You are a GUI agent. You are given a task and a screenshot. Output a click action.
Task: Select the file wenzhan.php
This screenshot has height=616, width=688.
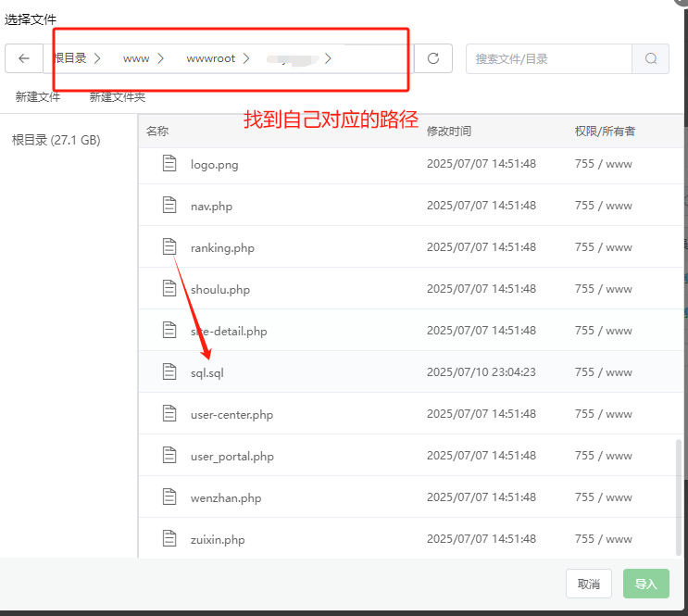[x=226, y=497]
